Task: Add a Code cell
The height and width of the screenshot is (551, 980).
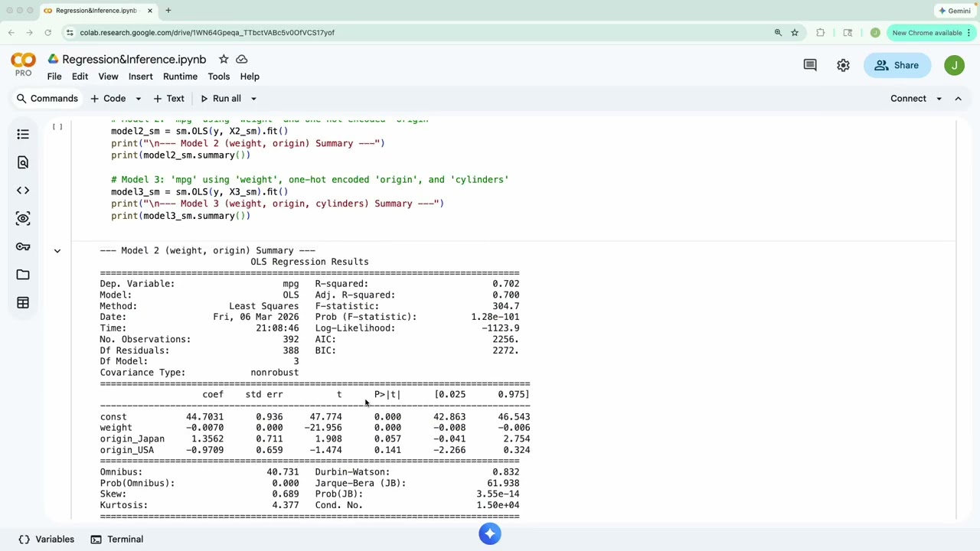Action: 108,99
